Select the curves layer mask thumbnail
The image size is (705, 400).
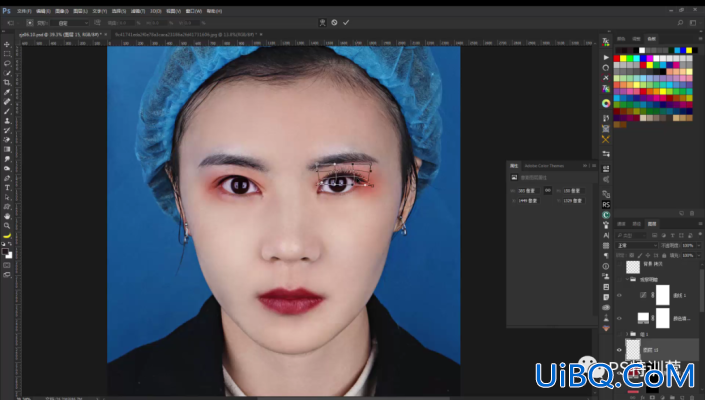[x=663, y=295]
